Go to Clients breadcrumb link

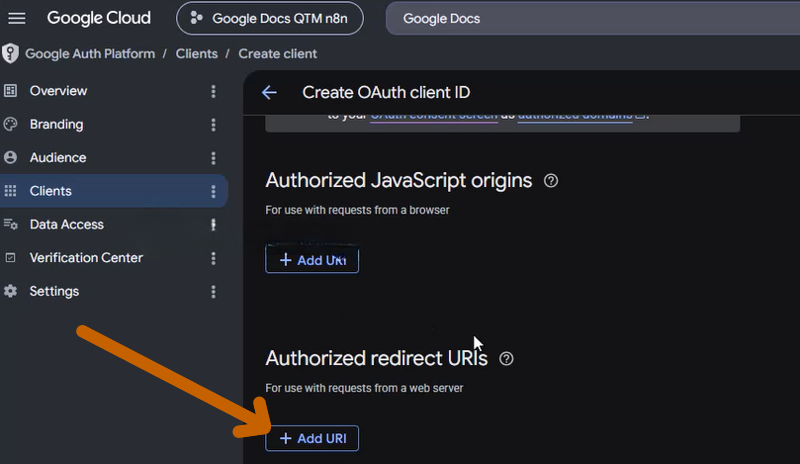tap(196, 54)
